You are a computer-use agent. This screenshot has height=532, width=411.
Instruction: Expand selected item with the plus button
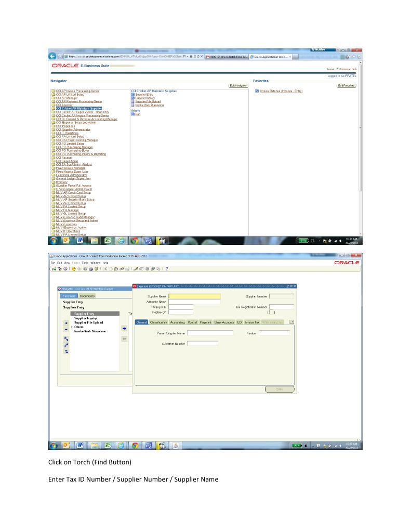point(66,323)
